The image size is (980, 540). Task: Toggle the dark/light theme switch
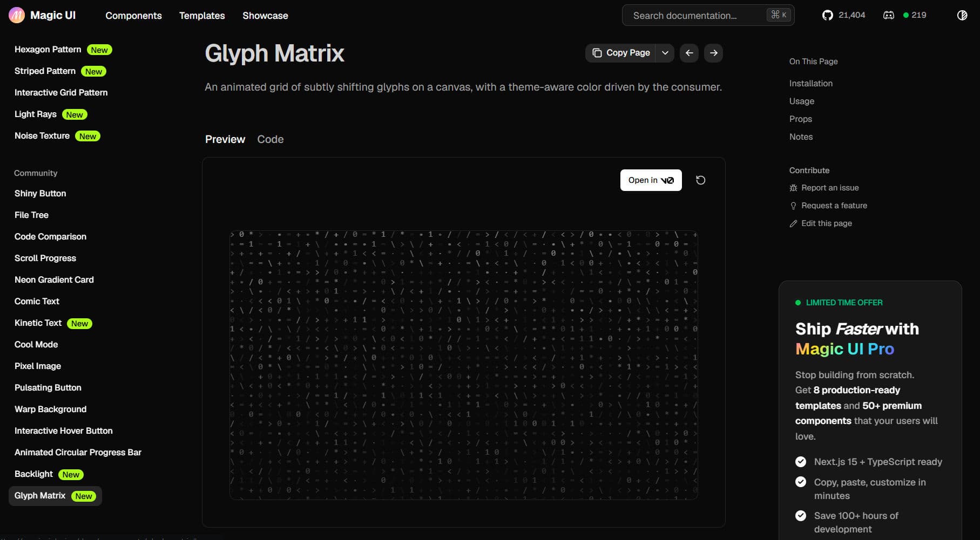(962, 15)
